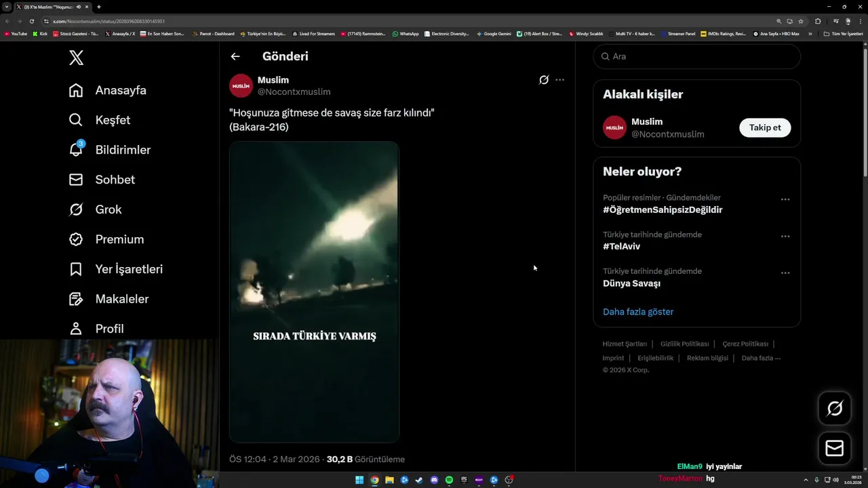Open Reklam bilgisi footer link

tap(707, 358)
